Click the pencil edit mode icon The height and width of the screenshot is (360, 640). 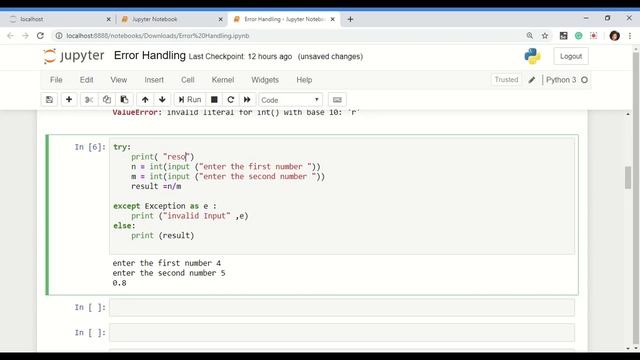(x=531, y=80)
